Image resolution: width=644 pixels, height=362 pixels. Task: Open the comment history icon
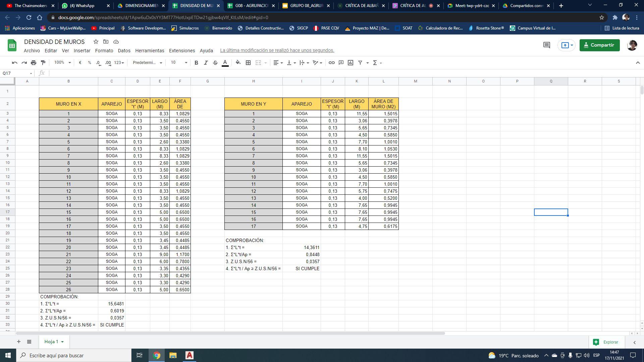tap(546, 45)
